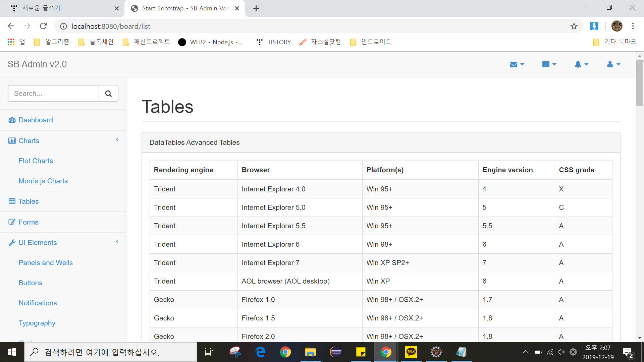The height and width of the screenshot is (362, 644).
Task: Open the Forms sidebar item
Action: [28, 222]
